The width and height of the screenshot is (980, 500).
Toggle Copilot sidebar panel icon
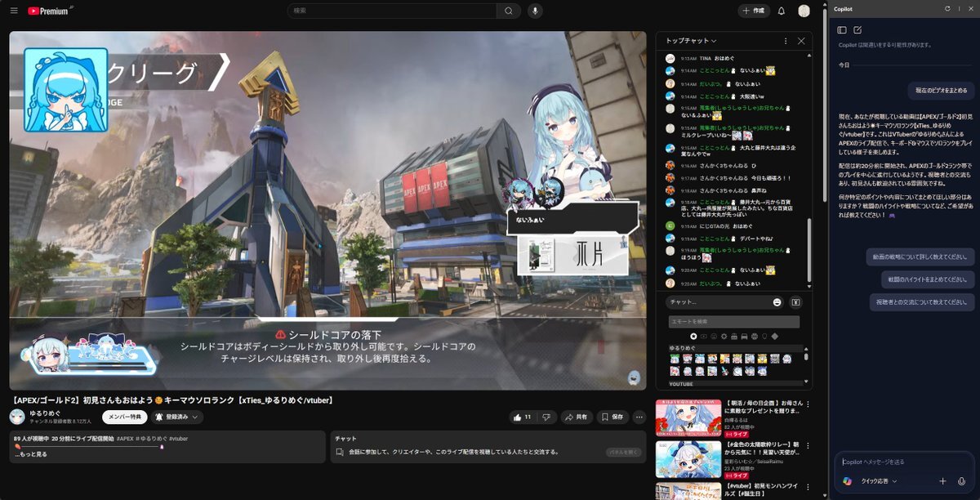842,30
